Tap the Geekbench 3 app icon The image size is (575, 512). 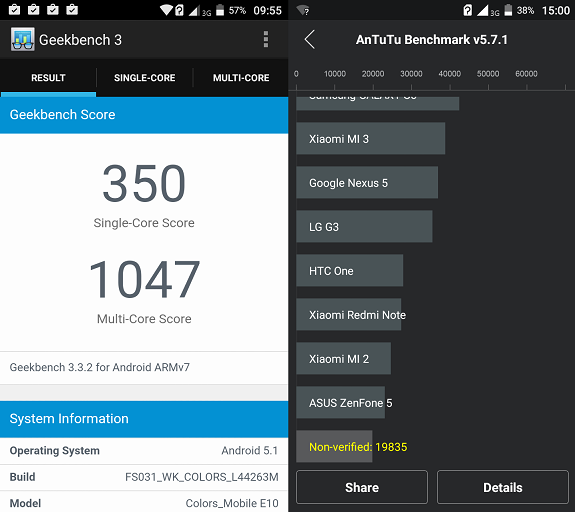(x=23, y=39)
